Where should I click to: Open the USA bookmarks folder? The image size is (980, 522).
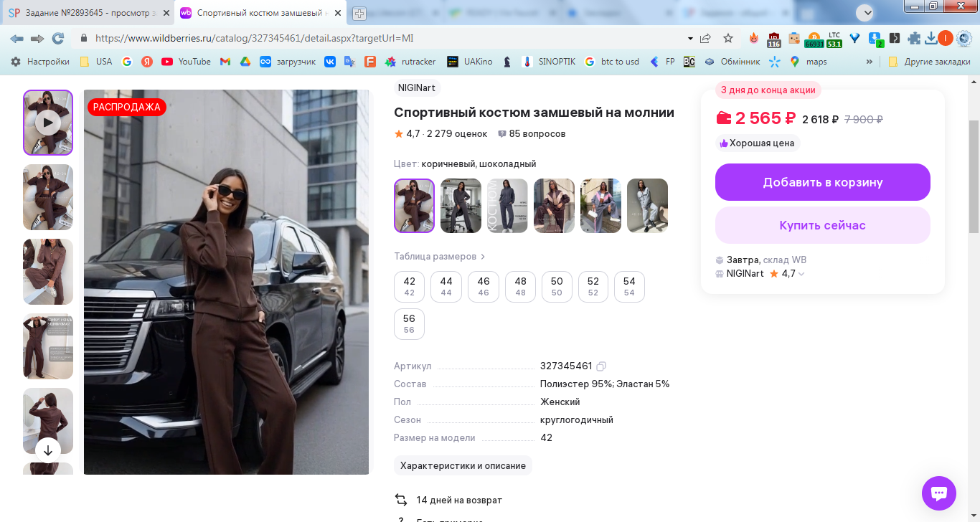click(x=96, y=62)
